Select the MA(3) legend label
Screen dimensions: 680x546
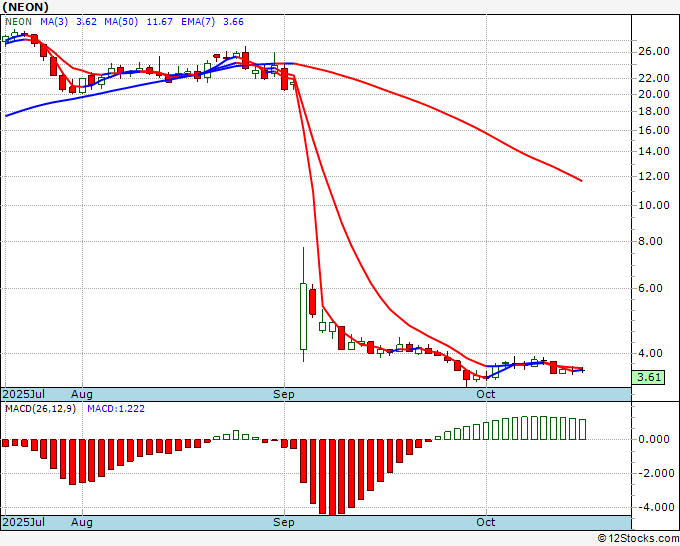(54, 22)
